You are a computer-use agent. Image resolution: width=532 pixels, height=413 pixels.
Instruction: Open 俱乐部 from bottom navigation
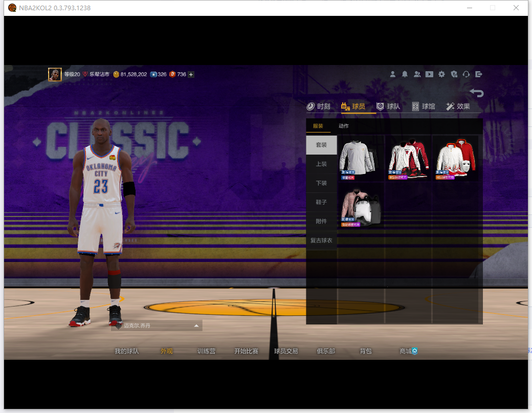(326, 351)
